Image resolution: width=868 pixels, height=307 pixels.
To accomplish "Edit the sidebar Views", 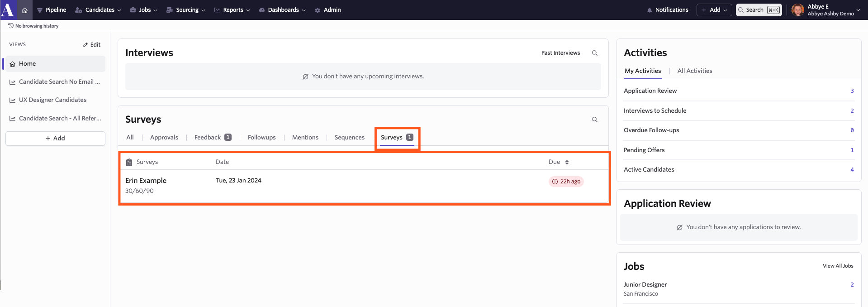I will click(x=91, y=44).
